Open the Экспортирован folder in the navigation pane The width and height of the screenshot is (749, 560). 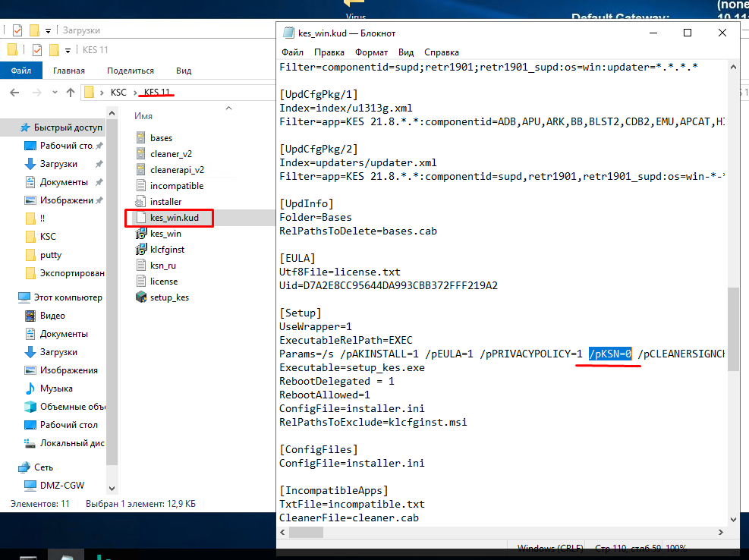coord(71,273)
